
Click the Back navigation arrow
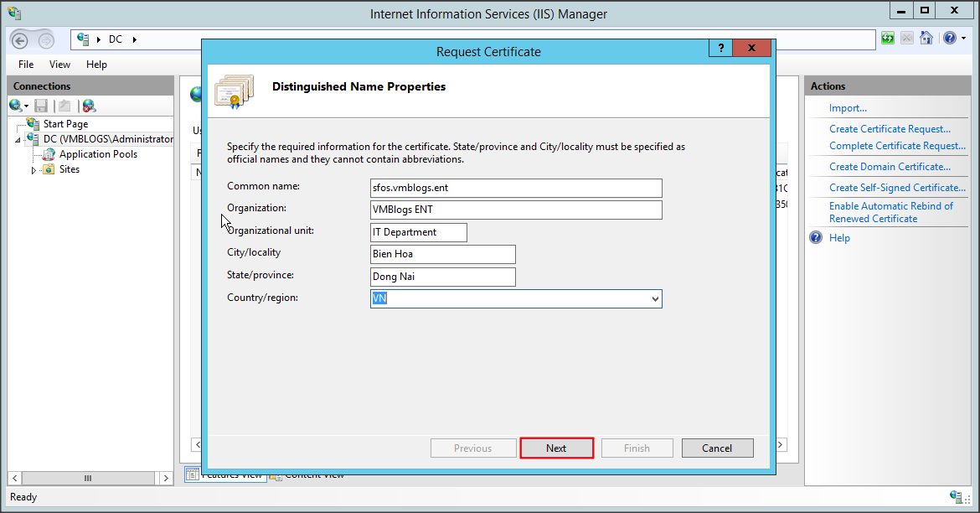20,39
